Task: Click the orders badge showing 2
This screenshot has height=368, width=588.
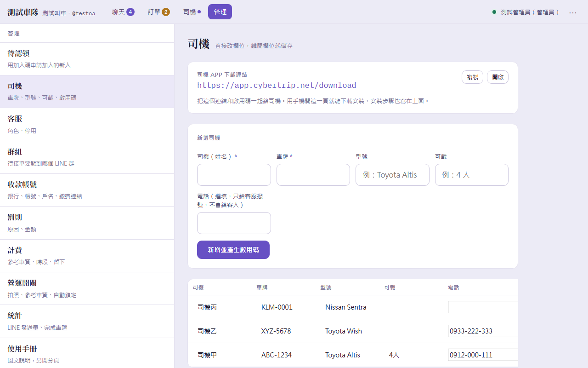Action: pos(166,12)
